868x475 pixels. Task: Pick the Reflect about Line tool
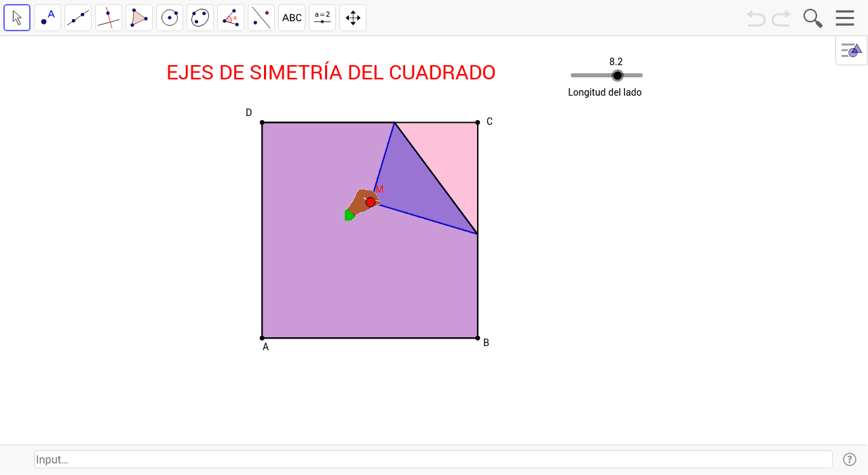click(x=261, y=18)
